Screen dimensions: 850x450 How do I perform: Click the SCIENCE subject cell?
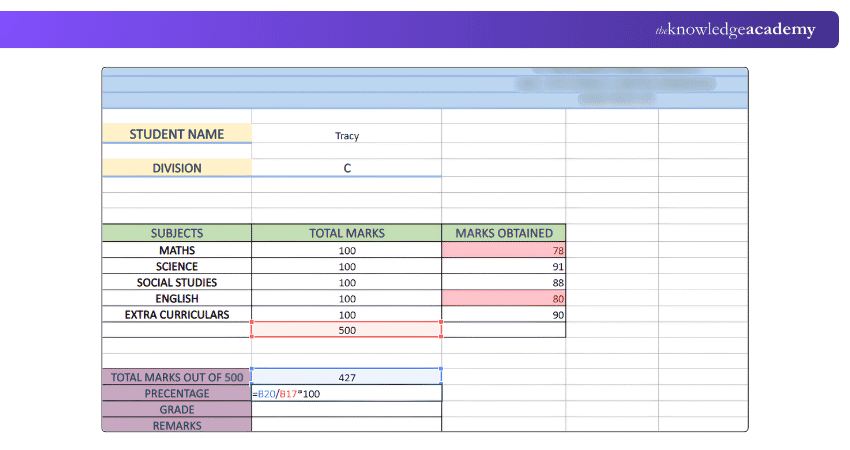coord(177,266)
